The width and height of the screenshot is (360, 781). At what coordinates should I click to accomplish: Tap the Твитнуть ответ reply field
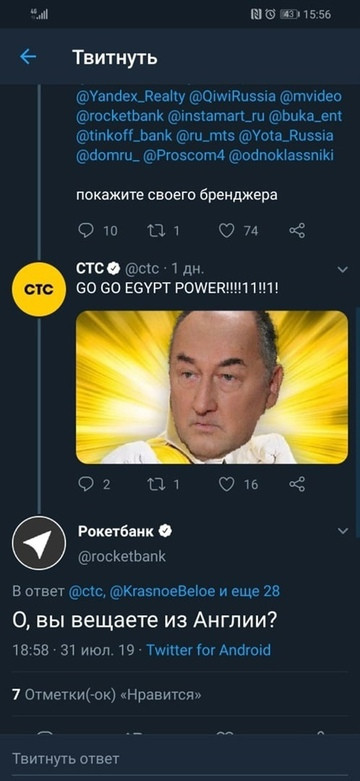click(x=180, y=759)
